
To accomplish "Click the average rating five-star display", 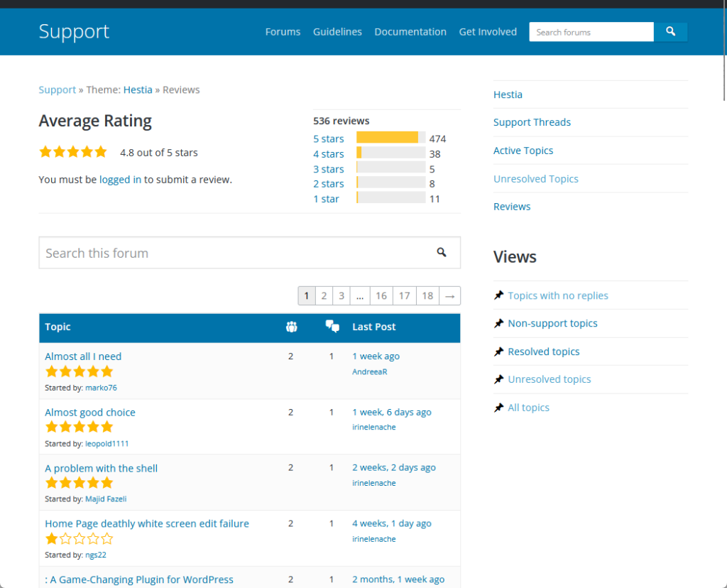I will [x=73, y=152].
